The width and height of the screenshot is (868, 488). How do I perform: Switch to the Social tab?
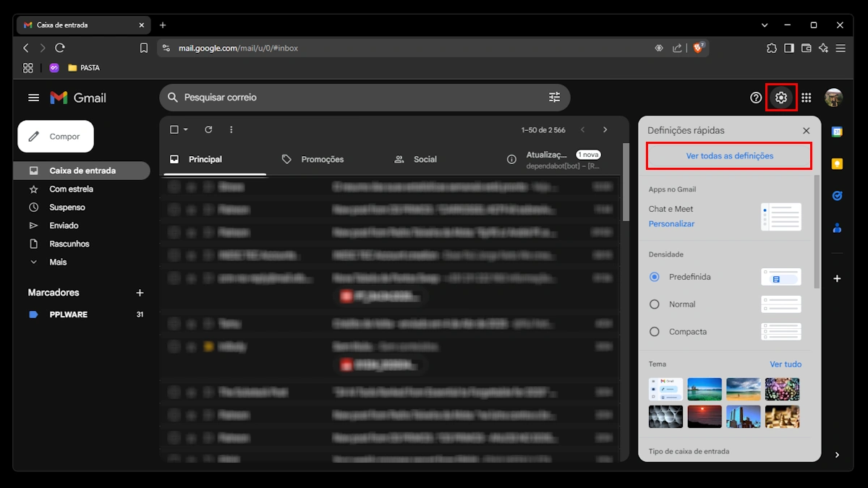pos(425,159)
